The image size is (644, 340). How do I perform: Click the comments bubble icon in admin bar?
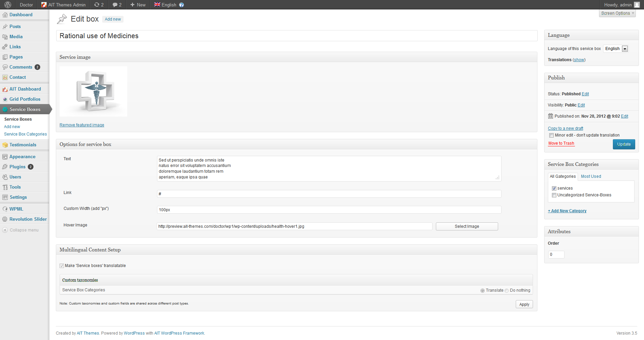tap(115, 5)
